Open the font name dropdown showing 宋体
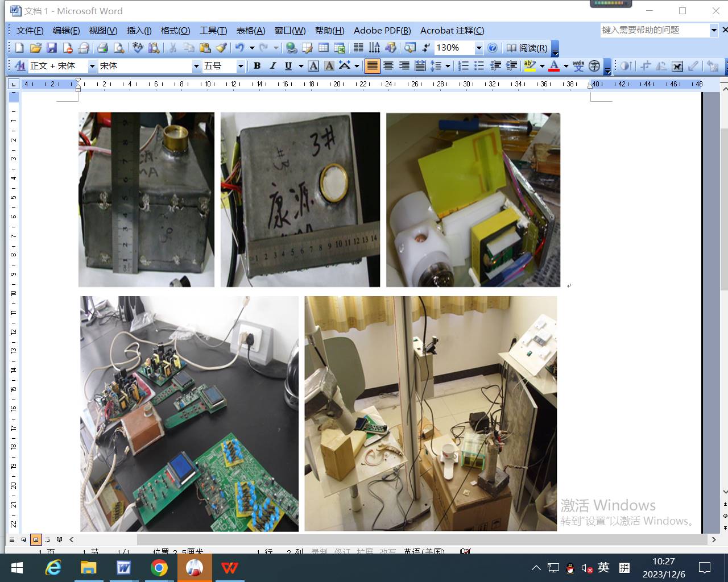The height and width of the screenshot is (582, 728). [x=196, y=66]
